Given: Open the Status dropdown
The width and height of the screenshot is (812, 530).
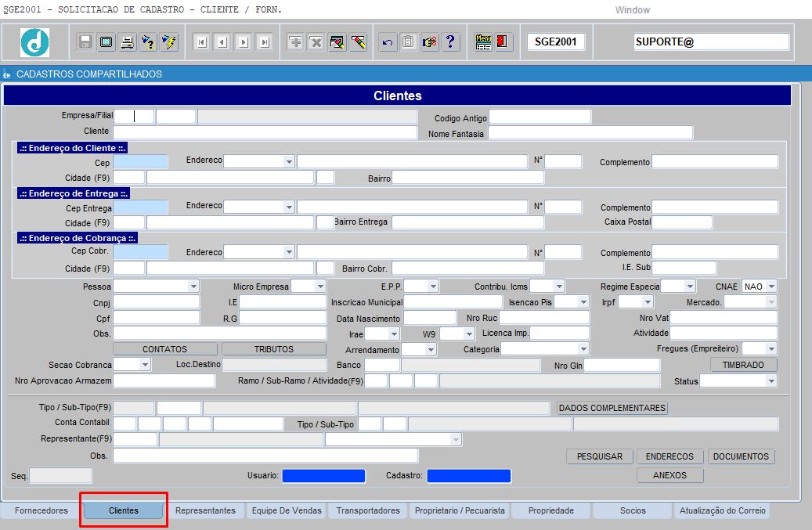Looking at the screenshot, I should pyautogui.click(x=771, y=381).
